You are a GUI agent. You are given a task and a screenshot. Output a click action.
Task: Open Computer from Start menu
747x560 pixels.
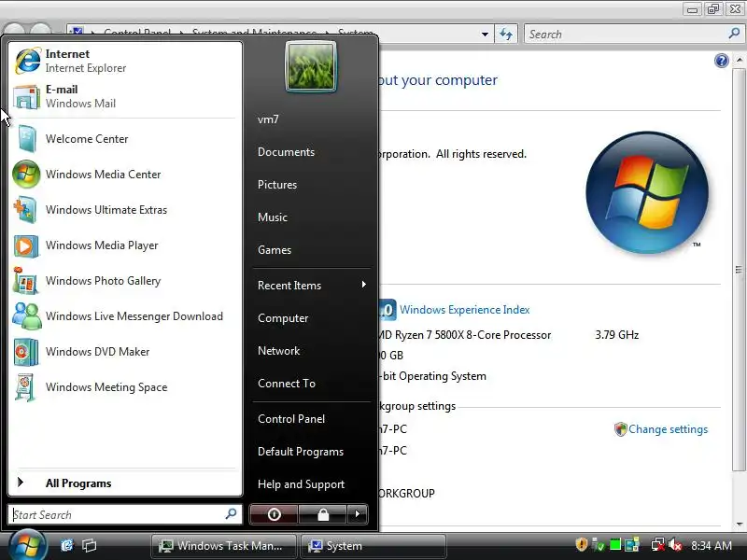coord(283,318)
